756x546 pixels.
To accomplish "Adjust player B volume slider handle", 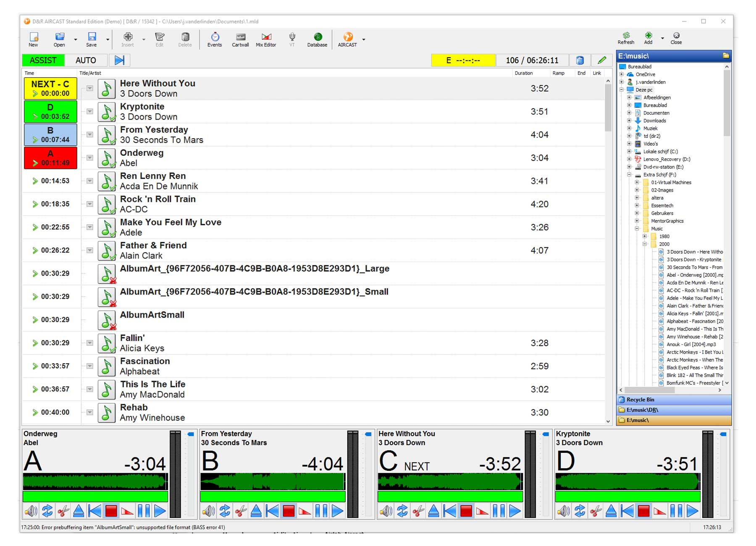I will (368, 434).
